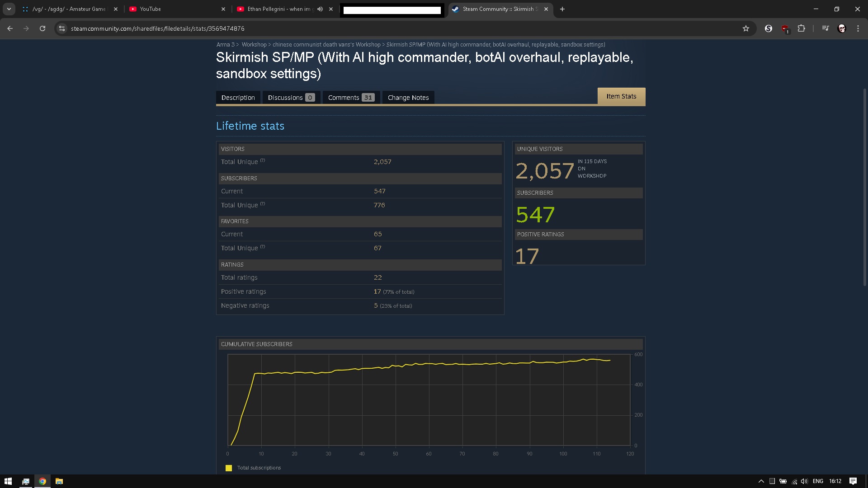Screen dimensions: 868x488
Task: Reload the page
Action: tap(42, 28)
